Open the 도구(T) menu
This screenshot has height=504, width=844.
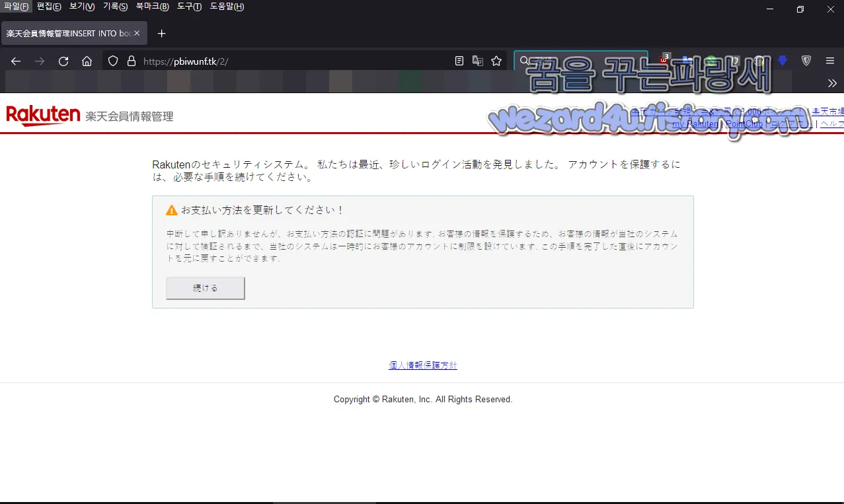click(189, 7)
